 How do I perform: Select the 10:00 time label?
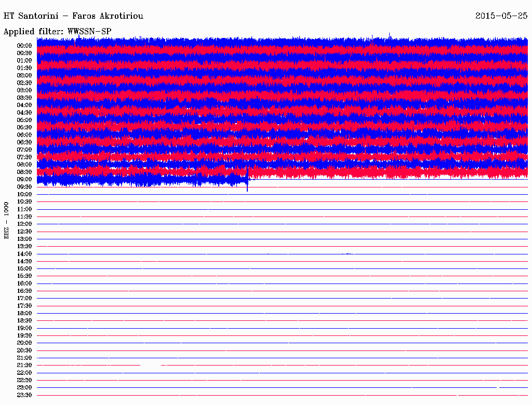coord(24,194)
